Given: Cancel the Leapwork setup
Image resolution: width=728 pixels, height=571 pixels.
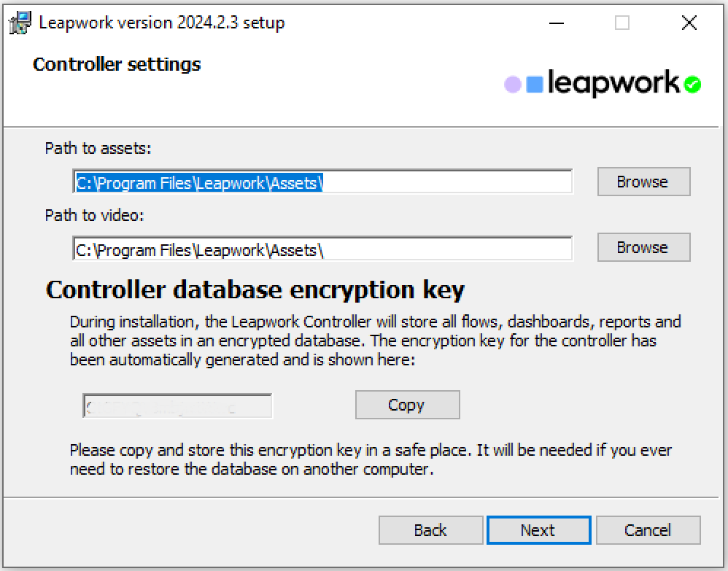Looking at the screenshot, I should [648, 530].
